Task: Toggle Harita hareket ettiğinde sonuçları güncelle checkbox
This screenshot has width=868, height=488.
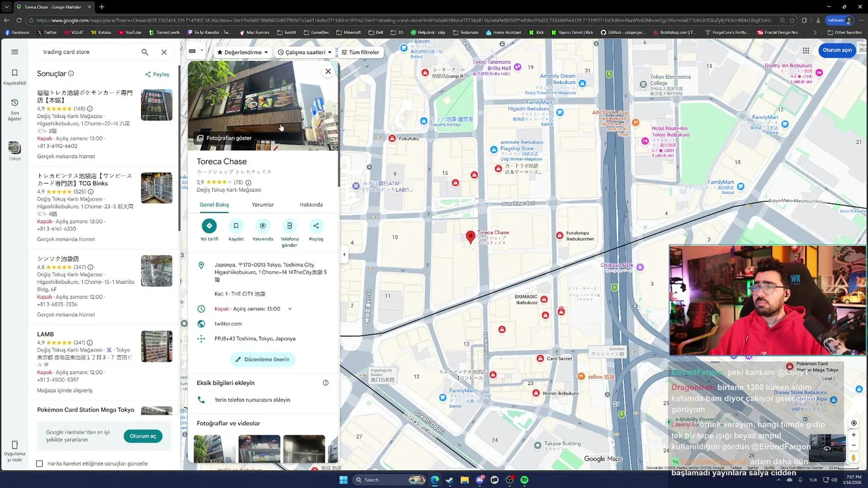Action: [x=39, y=464]
